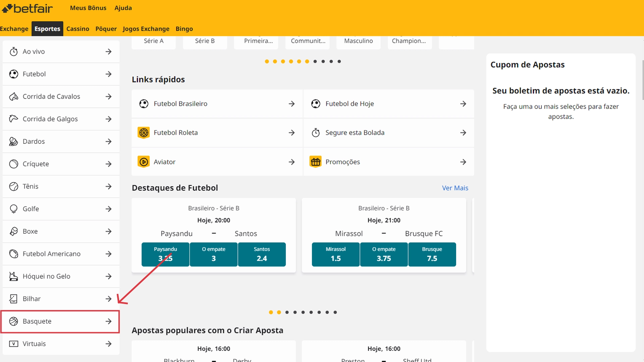This screenshot has width=644, height=362.
Task: Click the Futebol Americano ball icon
Action: (x=13, y=254)
